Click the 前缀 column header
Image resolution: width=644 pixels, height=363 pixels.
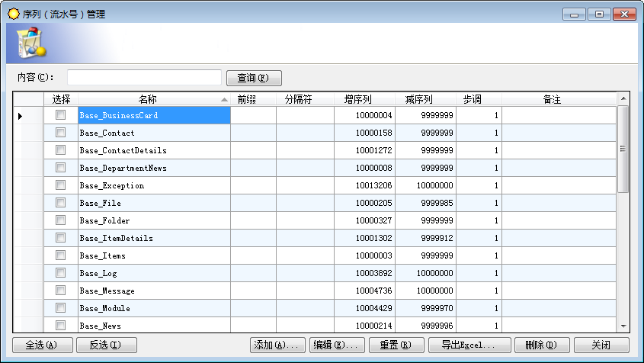(254, 99)
